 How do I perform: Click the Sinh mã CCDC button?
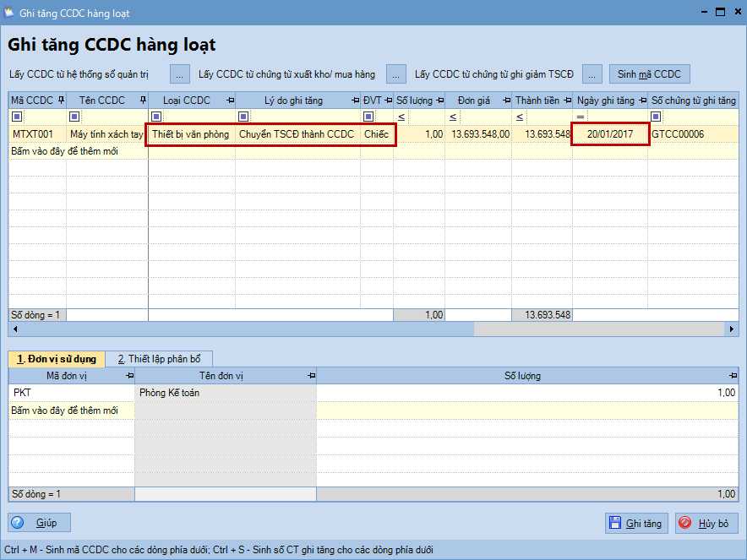649,74
